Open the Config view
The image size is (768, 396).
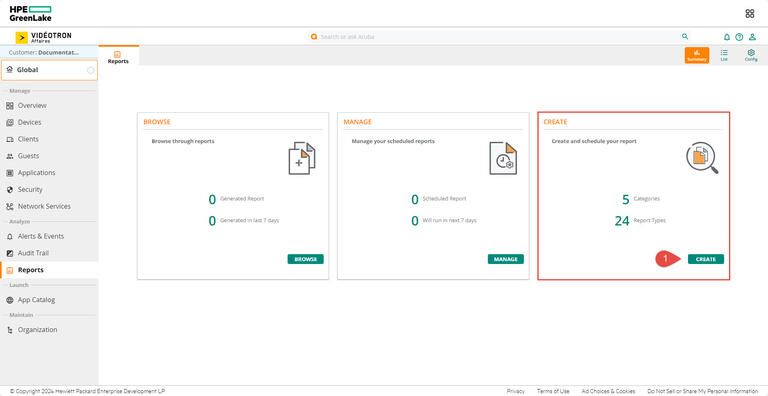[751, 55]
